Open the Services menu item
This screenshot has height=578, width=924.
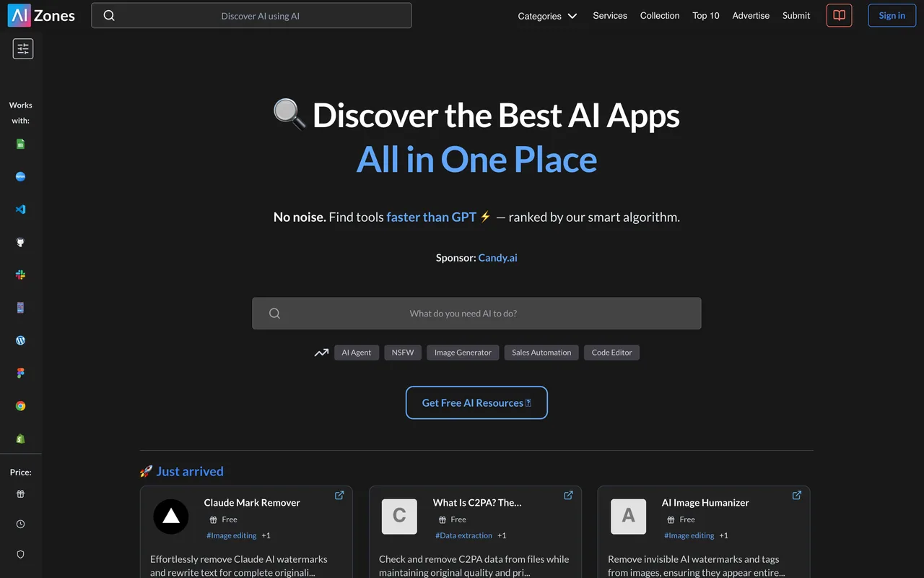point(610,15)
